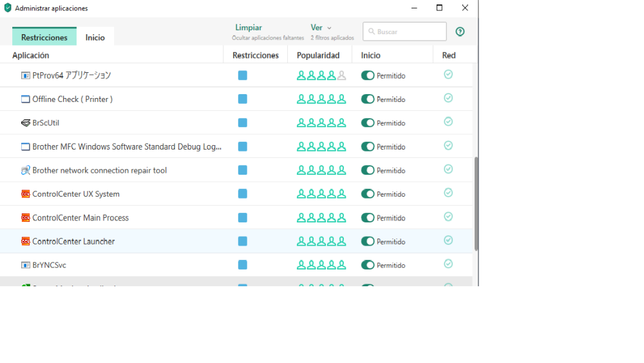Click Limpiar to hide missing applications
Image resolution: width=644 pixels, height=363 pixels.
249,28
